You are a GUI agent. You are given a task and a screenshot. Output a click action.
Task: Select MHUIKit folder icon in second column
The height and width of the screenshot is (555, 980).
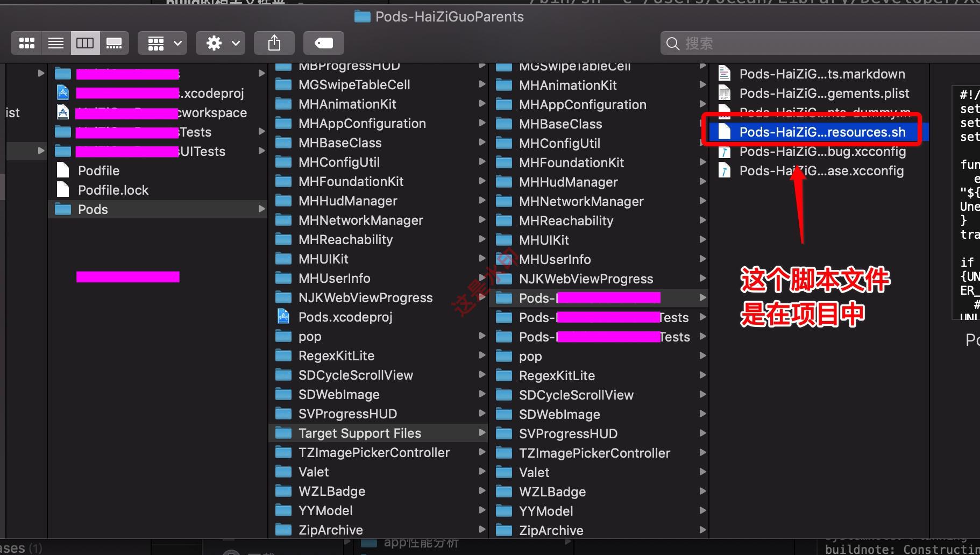point(283,259)
